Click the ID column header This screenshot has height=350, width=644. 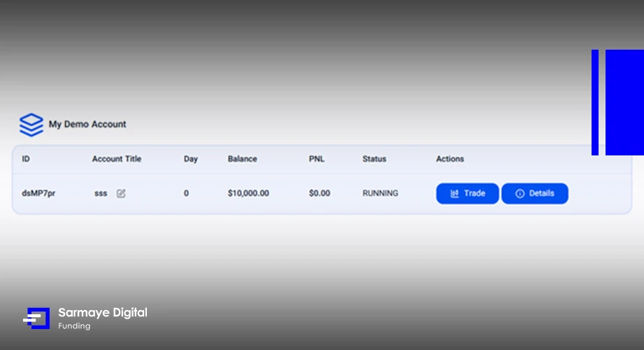tap(26, 159)
